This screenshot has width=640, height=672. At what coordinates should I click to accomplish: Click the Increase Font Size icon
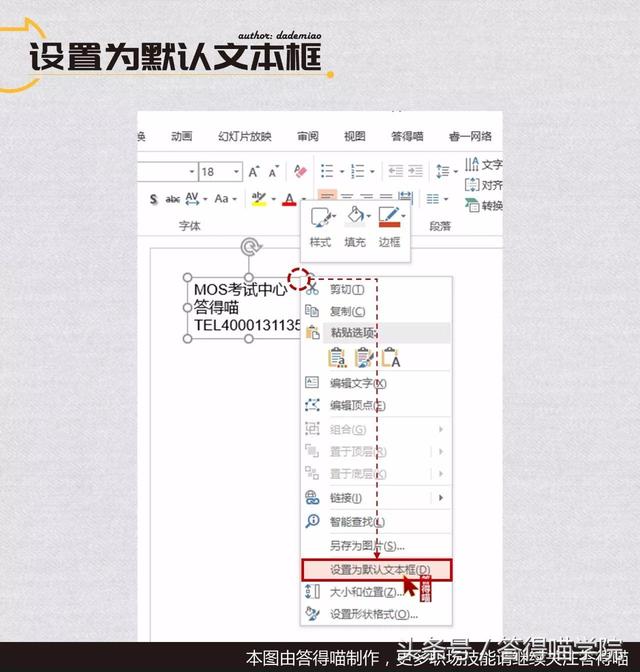tap(254, 172)
